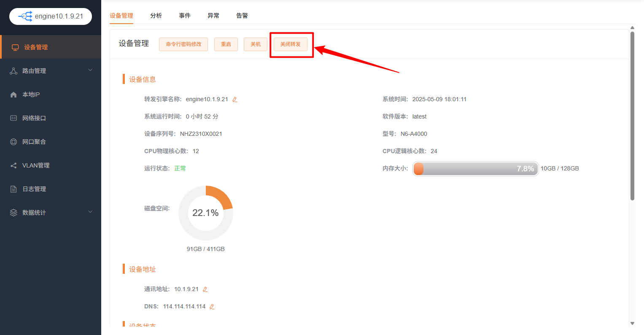This screenshot has width=644, height=335.
Task: Select the 事件 tab
Action: [185, 15]
